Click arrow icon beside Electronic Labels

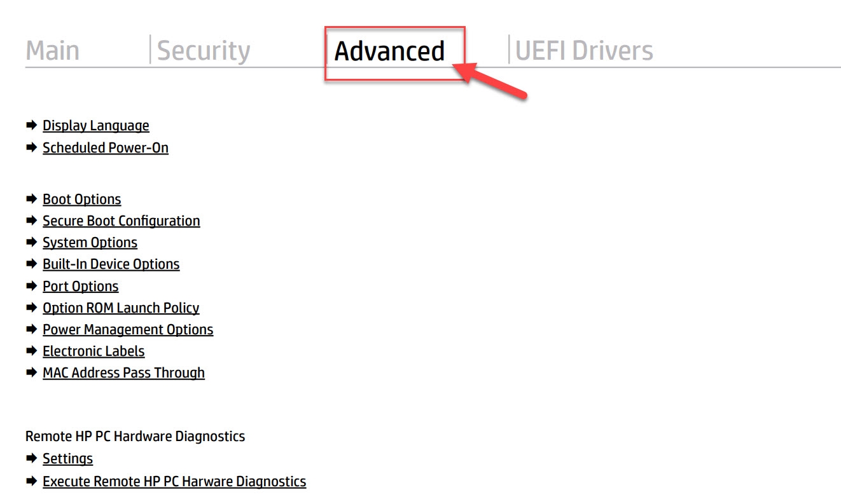coord(31,351)
